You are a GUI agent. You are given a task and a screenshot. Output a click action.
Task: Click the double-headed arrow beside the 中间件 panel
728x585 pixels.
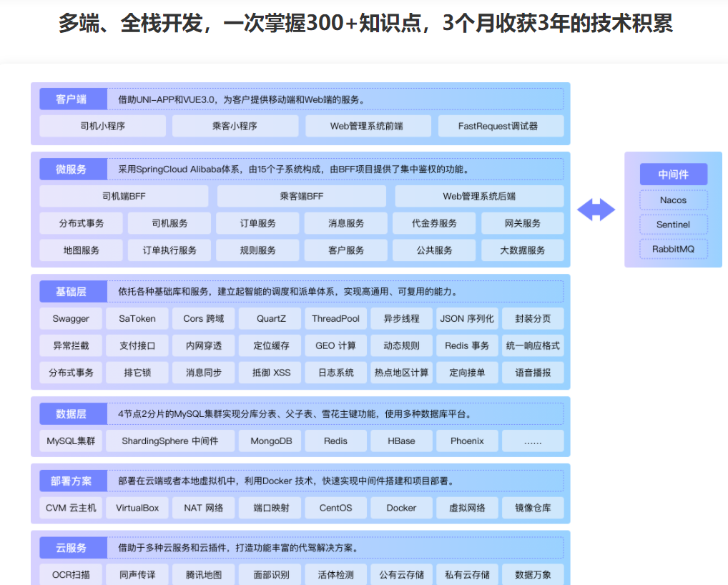coord(596,210)
